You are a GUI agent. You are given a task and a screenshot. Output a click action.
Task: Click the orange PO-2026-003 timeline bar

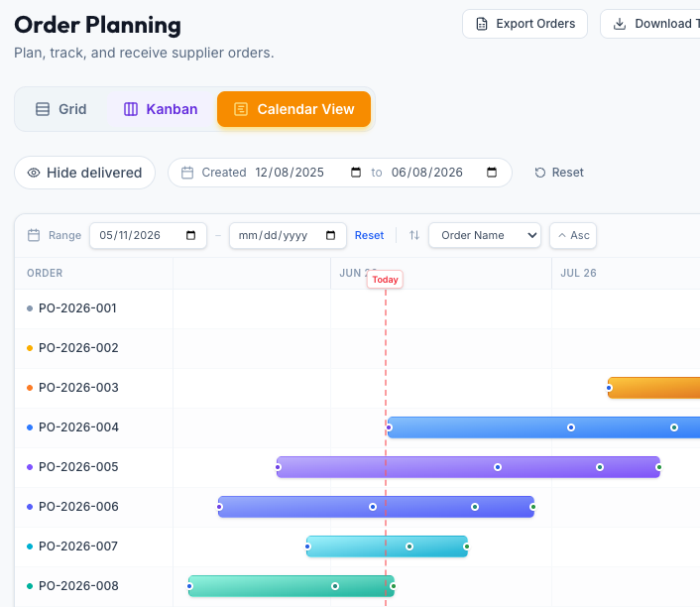point(654,388)
